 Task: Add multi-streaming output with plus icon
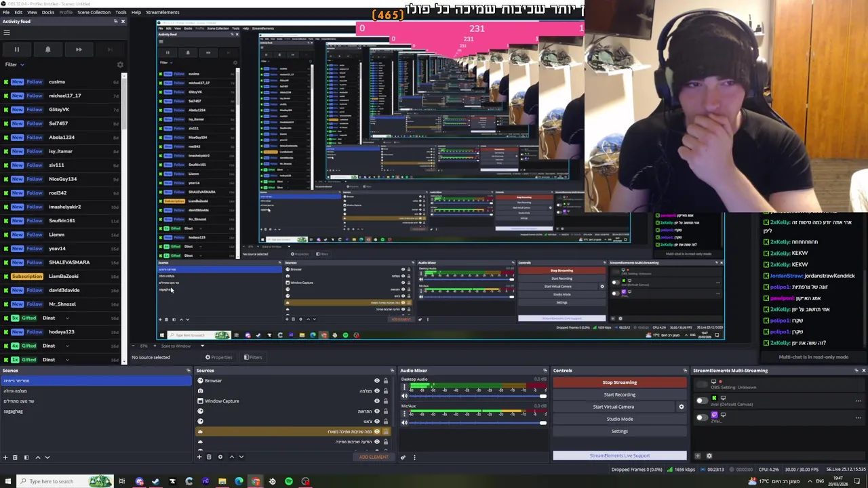click(698, 456)
